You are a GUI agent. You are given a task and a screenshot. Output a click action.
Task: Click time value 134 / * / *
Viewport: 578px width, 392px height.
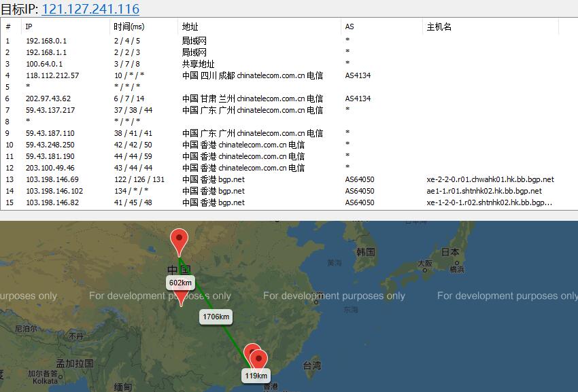point(131,191)
